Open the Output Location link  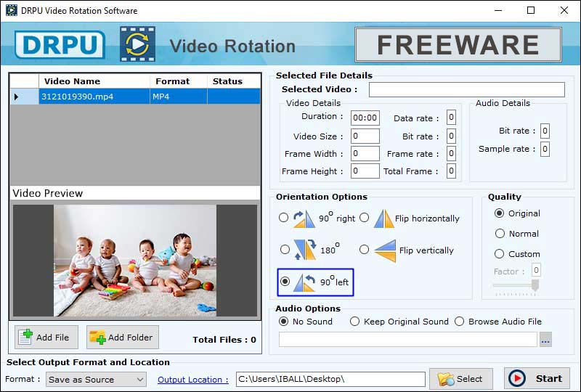(x=193, y=380)
